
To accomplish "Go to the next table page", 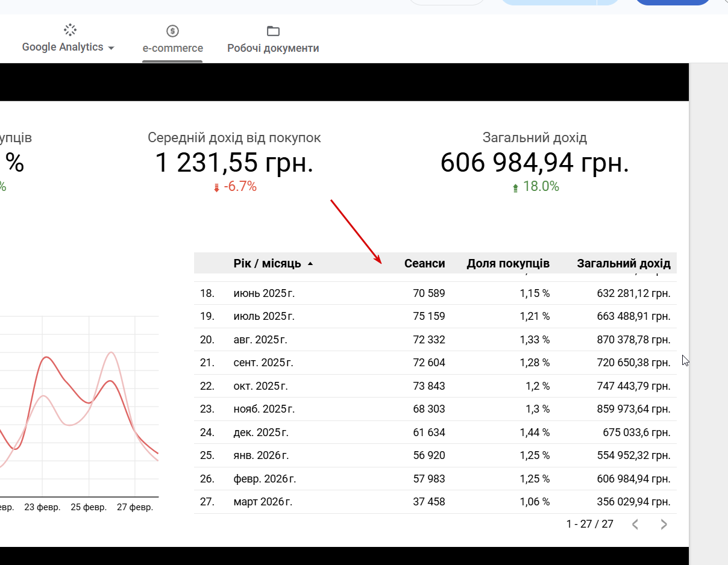I will click(664, 524).
